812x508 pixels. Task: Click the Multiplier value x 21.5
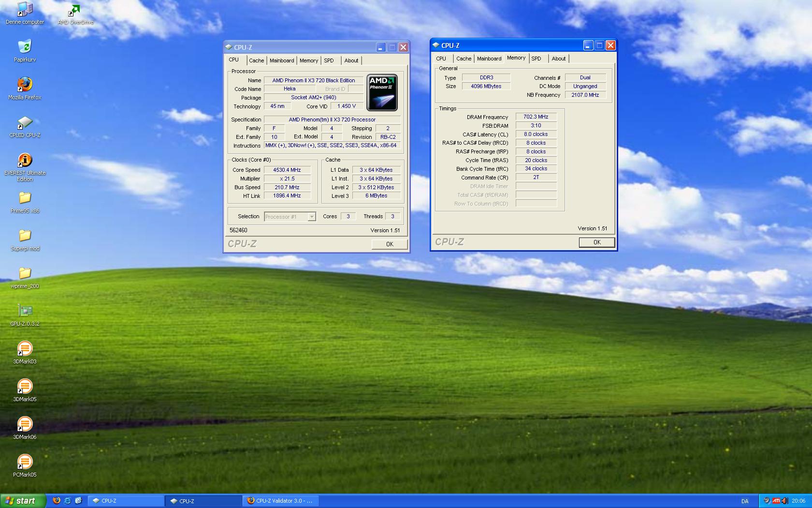tap(287, 179)
